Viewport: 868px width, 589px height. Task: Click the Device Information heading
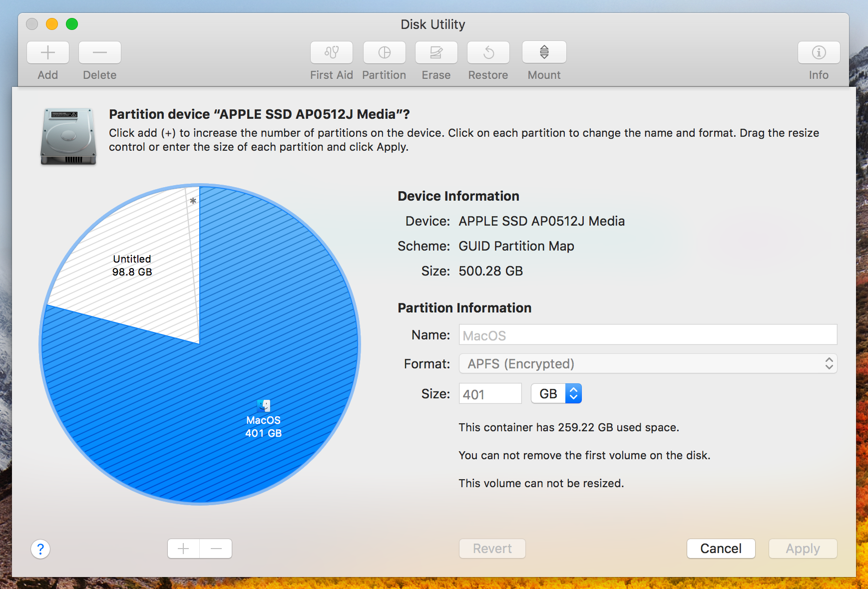pyautogui.click(x=458, y=196)
